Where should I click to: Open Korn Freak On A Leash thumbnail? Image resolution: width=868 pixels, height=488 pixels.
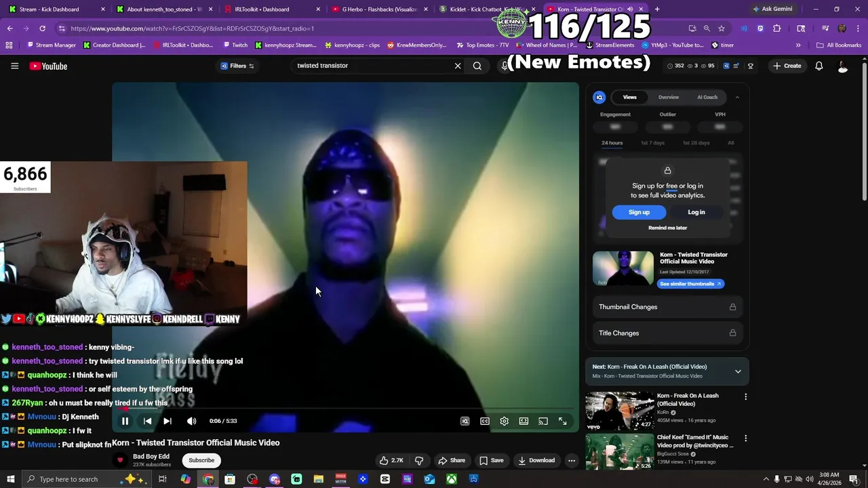[620, 411]
